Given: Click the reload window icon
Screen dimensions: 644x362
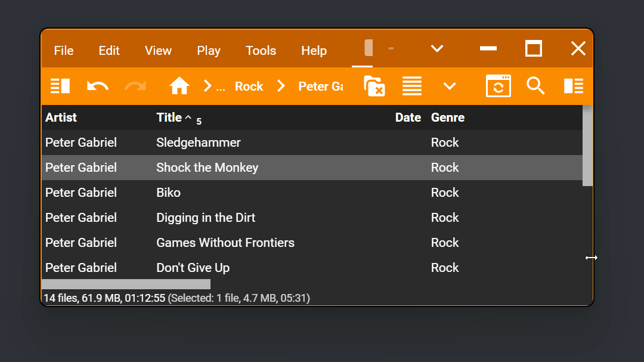Looking at the screenshot, I should (498, 86).
